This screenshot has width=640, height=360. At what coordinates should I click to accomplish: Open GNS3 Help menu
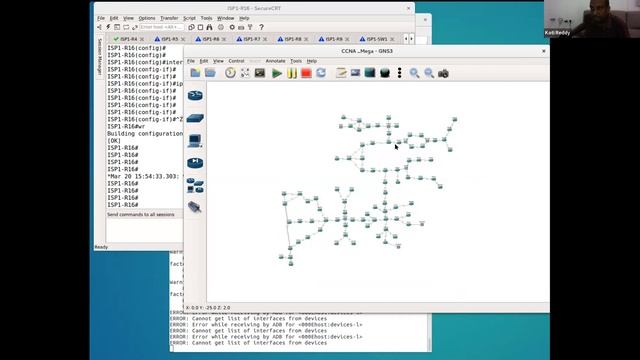(x=312, y=61)
